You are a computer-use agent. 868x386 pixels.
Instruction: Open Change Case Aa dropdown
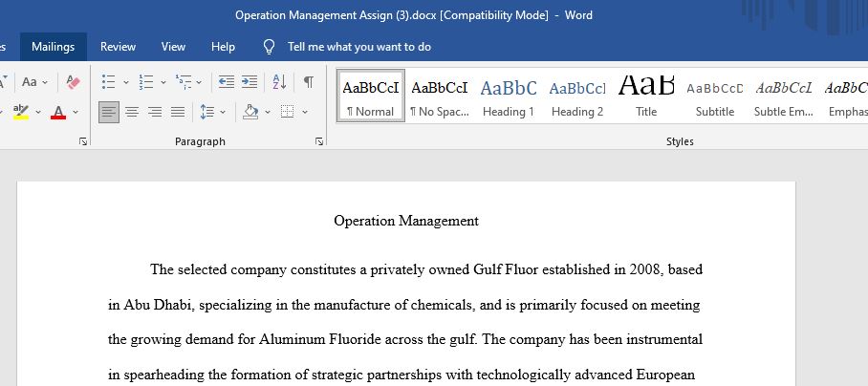34,82
